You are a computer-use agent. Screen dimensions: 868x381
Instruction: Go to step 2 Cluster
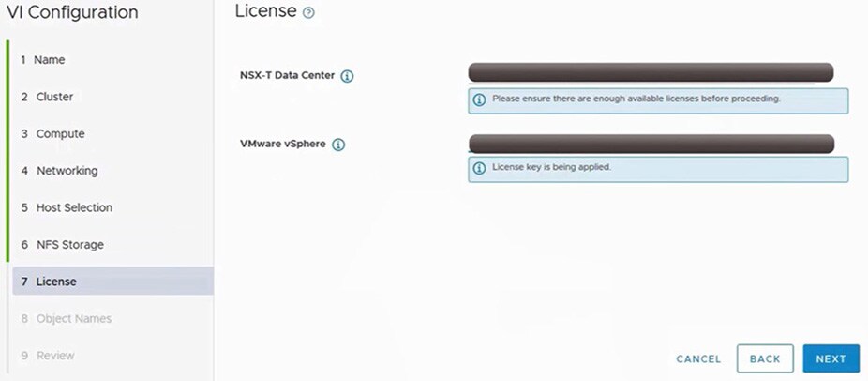pos(54,97)
